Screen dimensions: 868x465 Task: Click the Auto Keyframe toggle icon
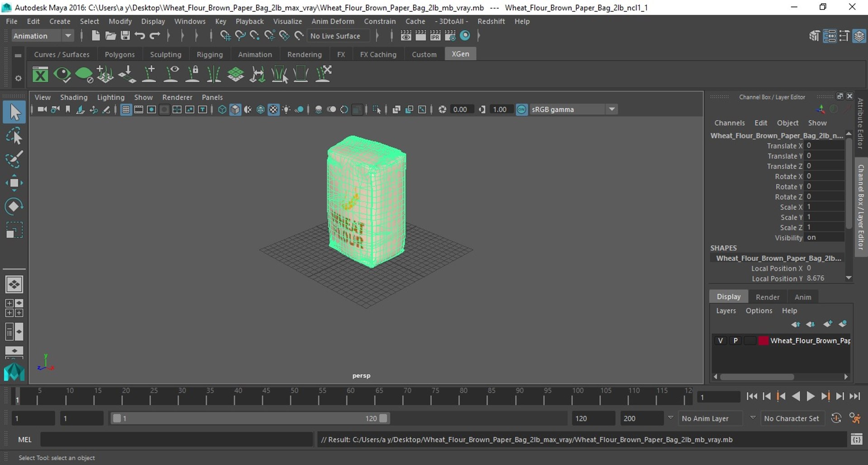tap(836, 418)
